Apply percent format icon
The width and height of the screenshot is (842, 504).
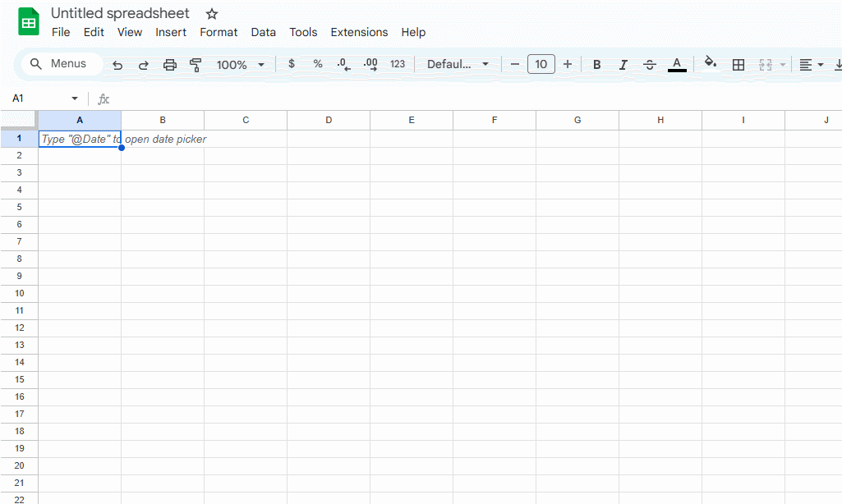pos(318,64)
